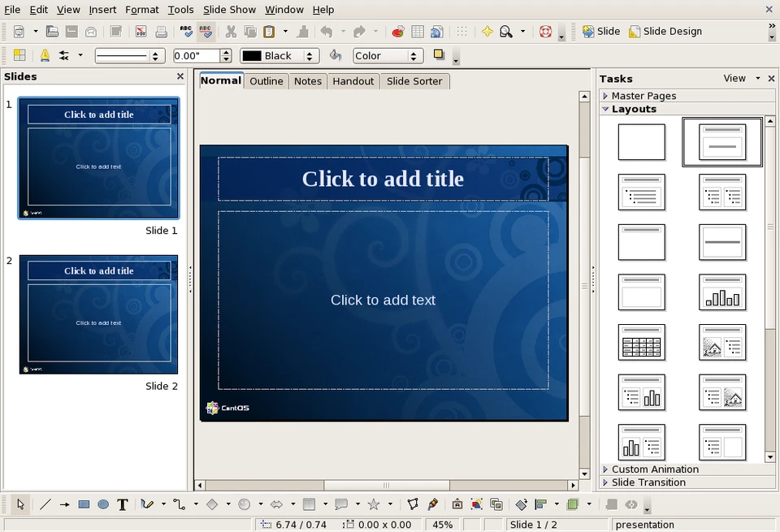Click the Export as PDF icon
Viewport: 780px width, 532px height.
click(141, 32)
